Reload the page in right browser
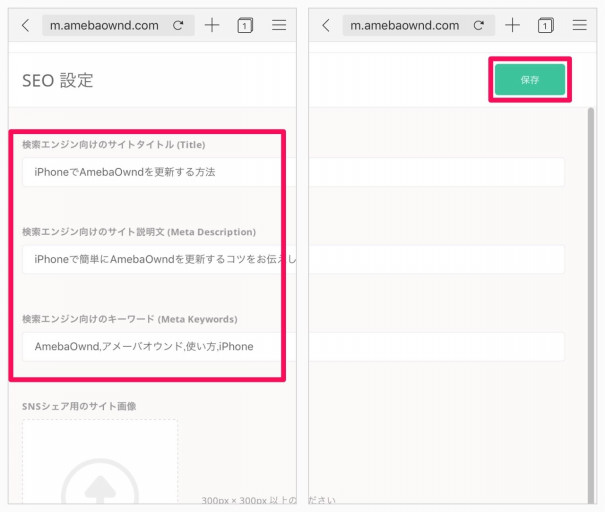 pyautogui.click(x=478, y=25)
